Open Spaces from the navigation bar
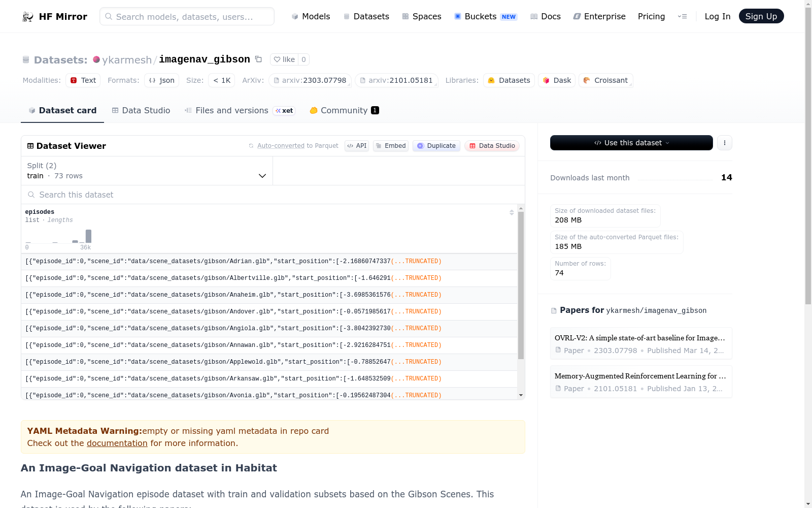This screenshot has height=508, width=812. pos(422,17)
